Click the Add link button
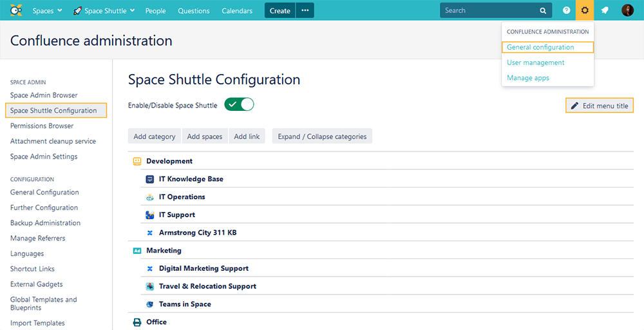The image size is (644, 330). (x=247, y=137)
